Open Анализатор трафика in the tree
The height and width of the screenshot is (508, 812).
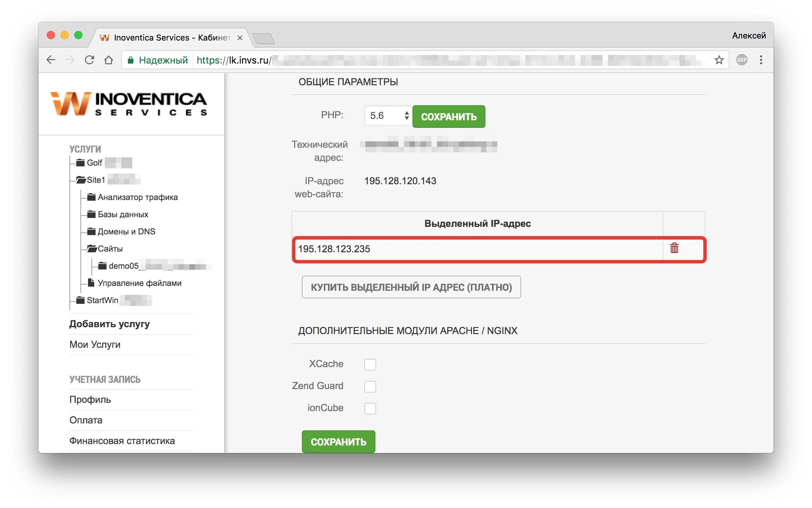point(138,197)
